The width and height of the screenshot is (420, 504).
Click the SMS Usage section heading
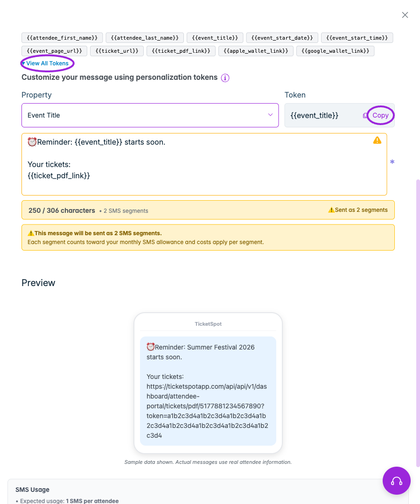tap(33, 490)
